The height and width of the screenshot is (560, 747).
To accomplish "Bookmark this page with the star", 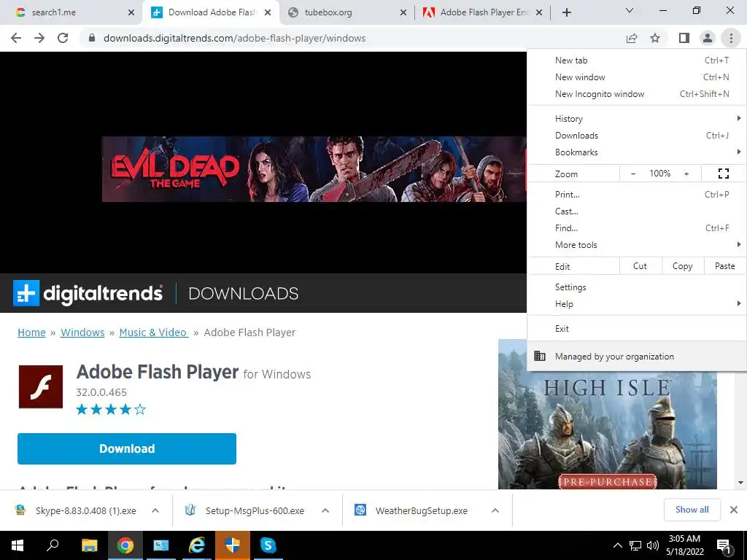I will (x=656, y=38).
